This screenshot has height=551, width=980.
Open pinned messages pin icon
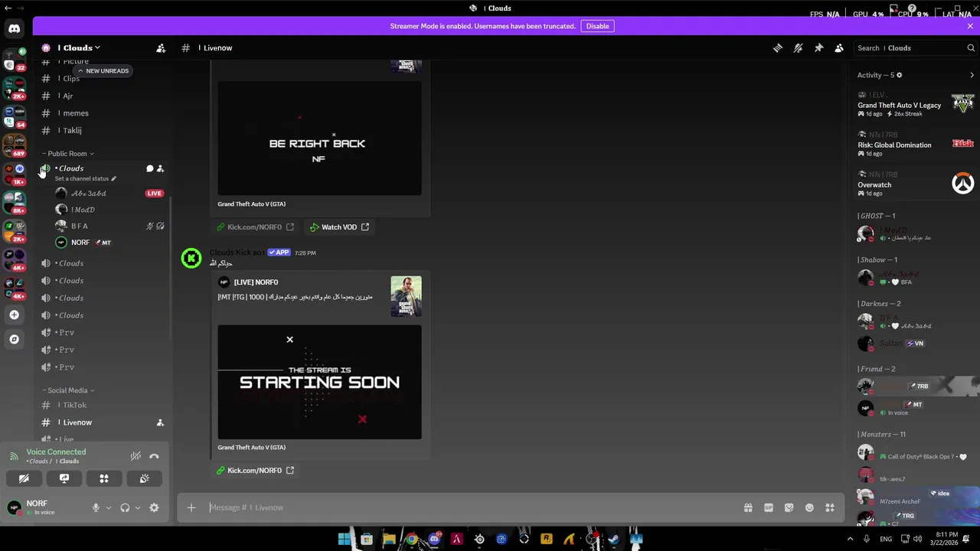coord(818,47)
